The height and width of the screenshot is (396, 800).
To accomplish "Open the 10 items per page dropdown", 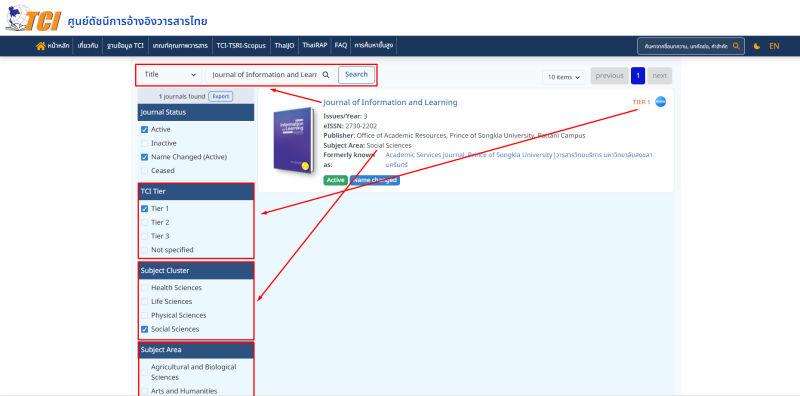I will tap(564, 77).
